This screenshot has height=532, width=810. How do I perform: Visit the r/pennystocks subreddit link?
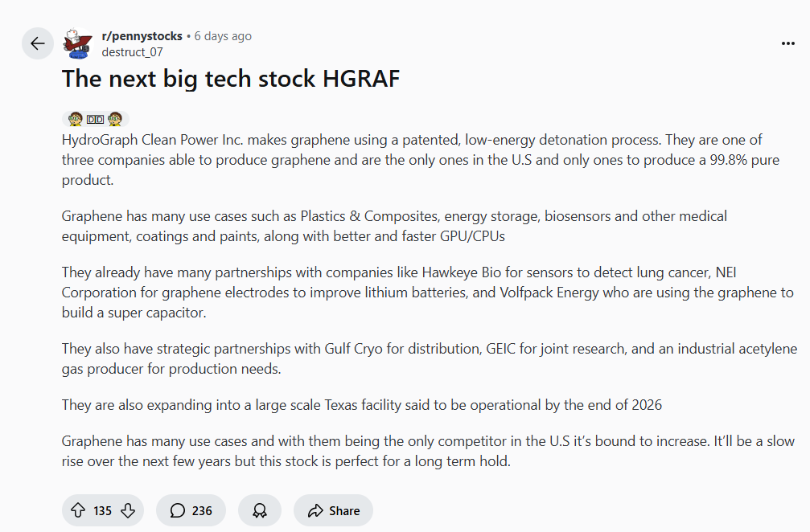[142, 36]
